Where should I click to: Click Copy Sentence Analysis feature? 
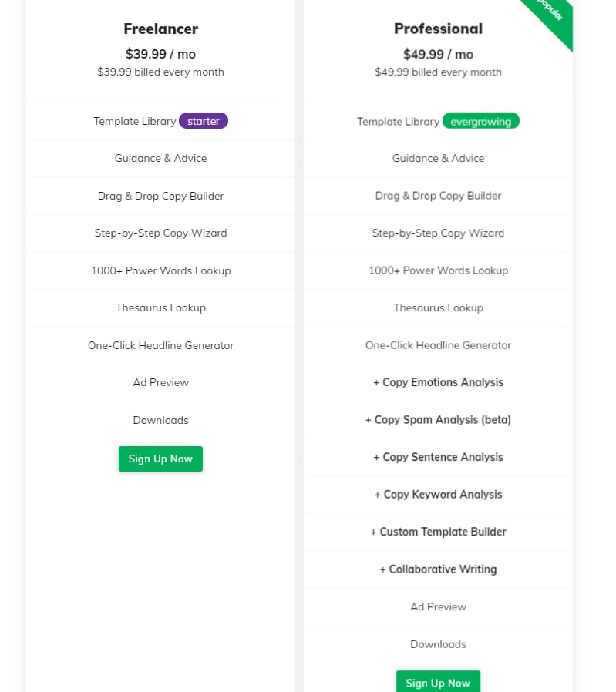[x=438, y=457]
